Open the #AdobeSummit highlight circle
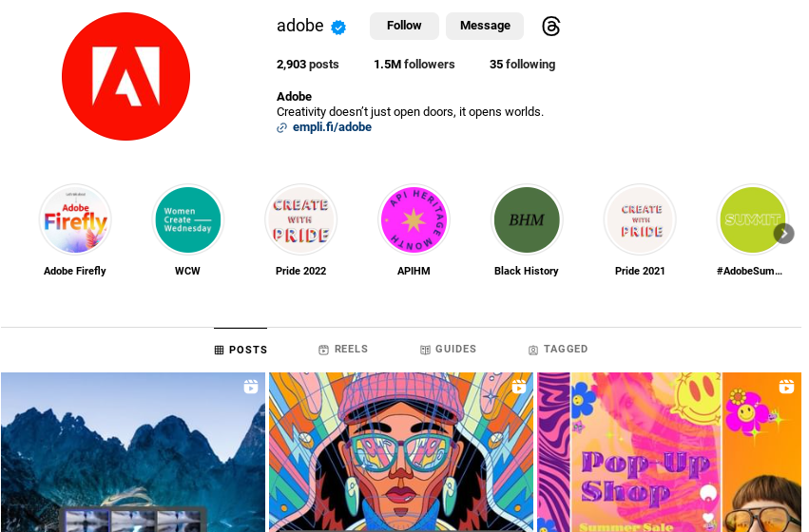The width and height of the screenshot is (809, 532). click(x=752, y=220)
